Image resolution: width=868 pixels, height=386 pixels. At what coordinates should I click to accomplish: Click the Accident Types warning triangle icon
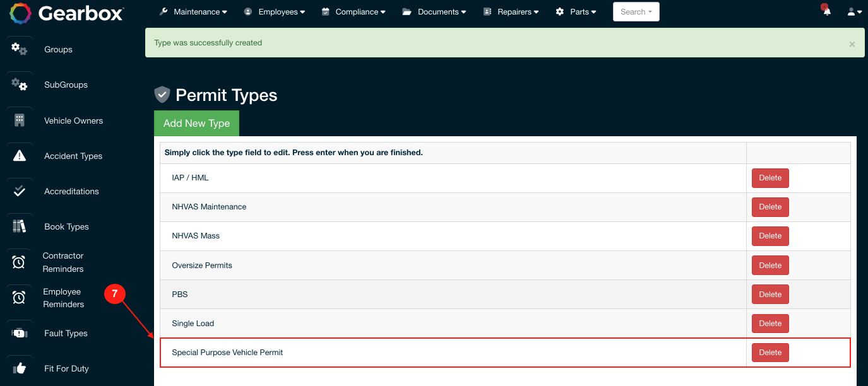click(20, 156)
